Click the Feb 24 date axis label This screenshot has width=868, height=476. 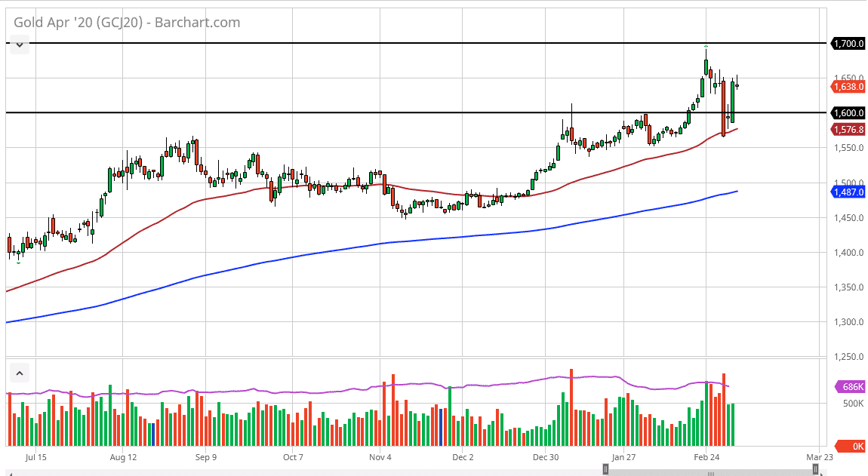tap(707, 457)
